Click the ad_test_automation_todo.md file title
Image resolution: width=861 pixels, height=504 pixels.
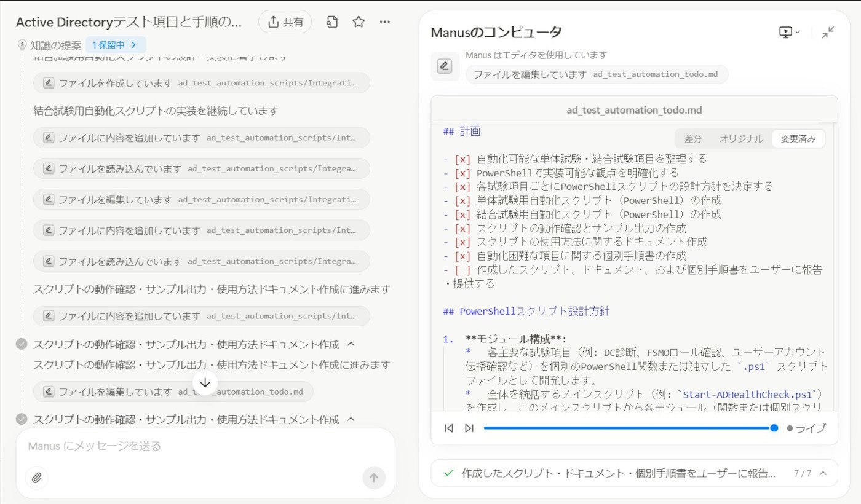[x=634, y=111]
